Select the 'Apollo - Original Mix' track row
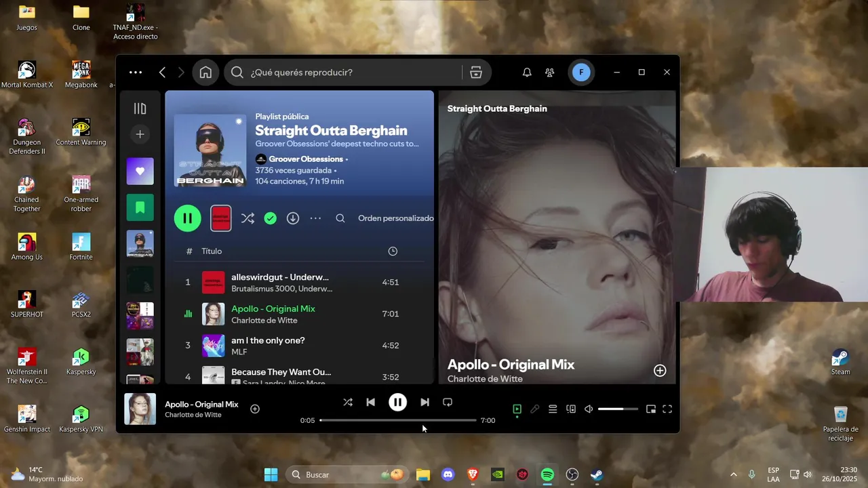This screenshot has height=488, width=868. (x=299, y=314)
